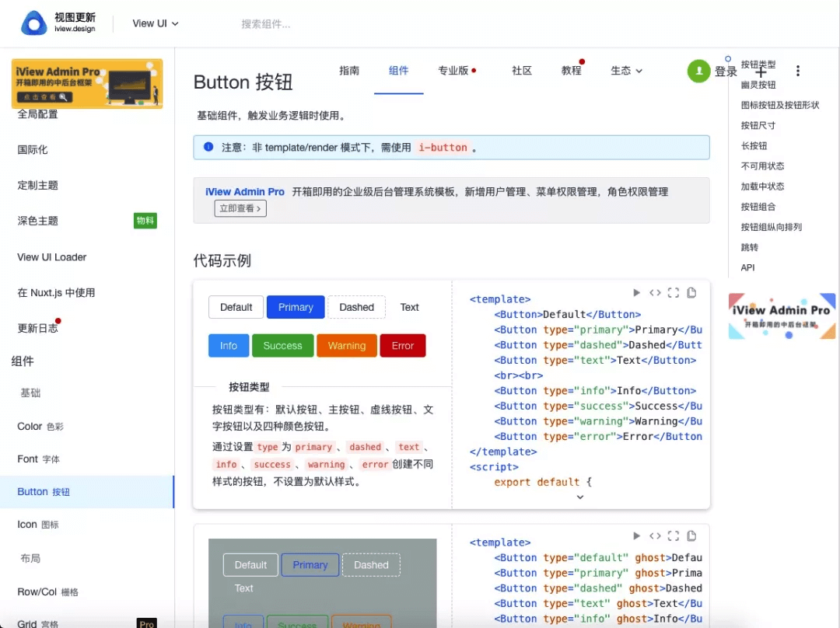Image resolution: width=840 pixels, height=628 pixels.
Task: Toggle code view icon on ghost example
Action: pos(655,536)
